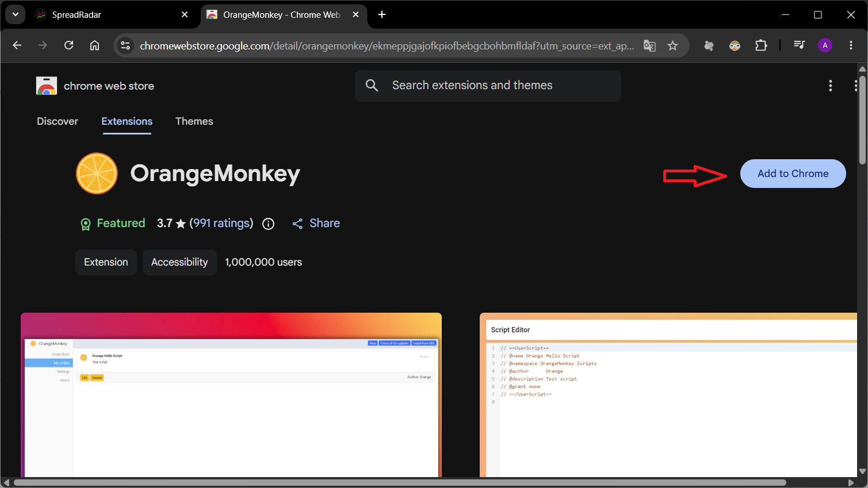Select the OrangeMonkey Chrome Web Store tab

pos(284,15)
